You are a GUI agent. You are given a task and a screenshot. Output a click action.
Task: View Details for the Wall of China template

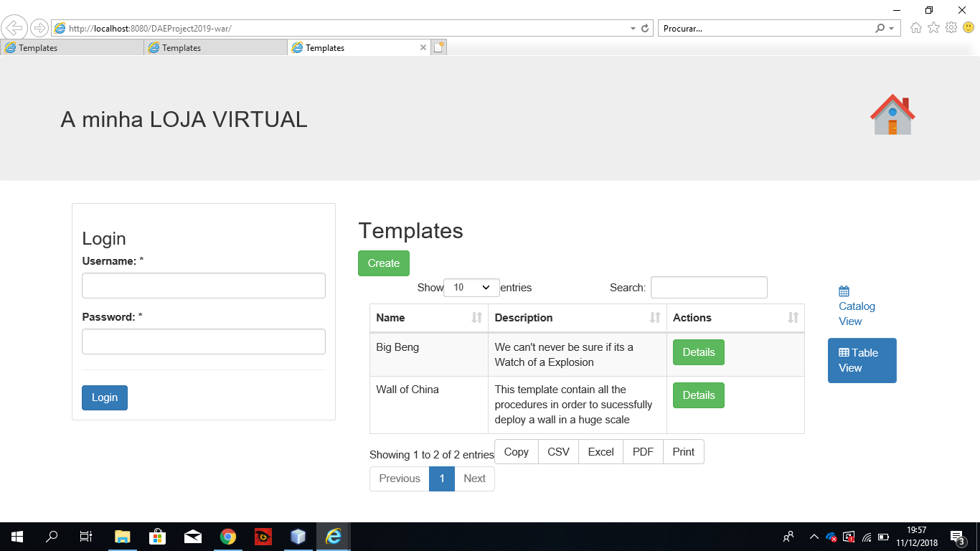click(x=698, y=395)
